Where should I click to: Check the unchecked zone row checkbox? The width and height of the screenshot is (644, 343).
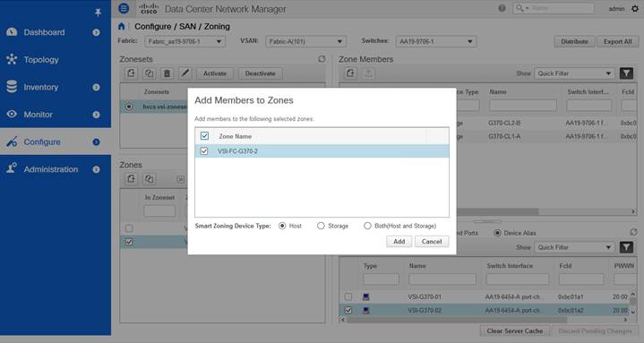coord(129,228)
